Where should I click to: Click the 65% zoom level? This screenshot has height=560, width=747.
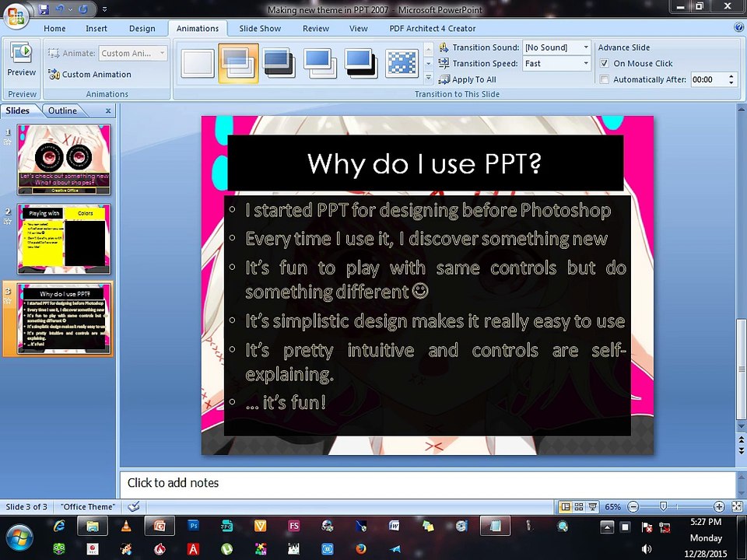[612, 506]
